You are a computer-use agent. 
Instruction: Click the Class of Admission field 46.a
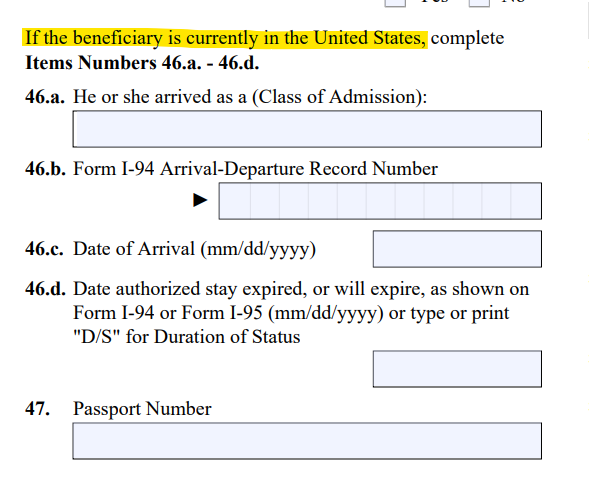pyautogui.click(x=307, y=129)
